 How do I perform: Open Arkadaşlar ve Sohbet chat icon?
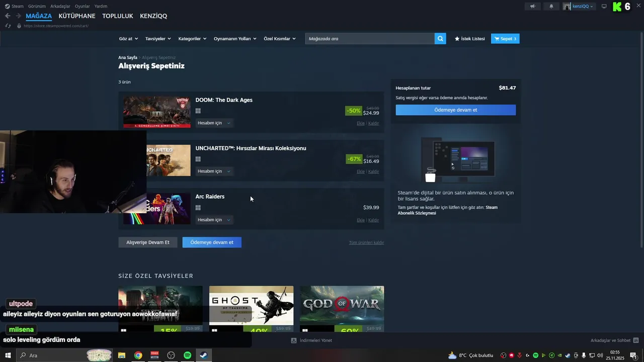(x=636, y=340)
